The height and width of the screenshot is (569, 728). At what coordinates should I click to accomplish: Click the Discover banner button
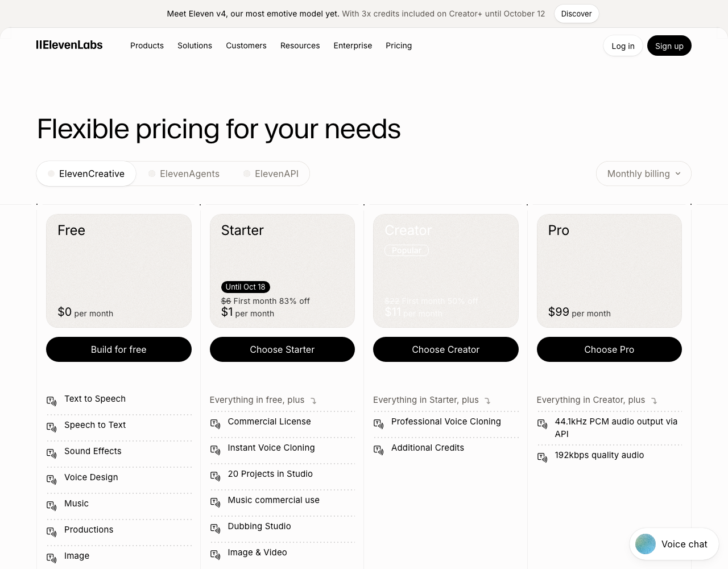tap(577, 14)
